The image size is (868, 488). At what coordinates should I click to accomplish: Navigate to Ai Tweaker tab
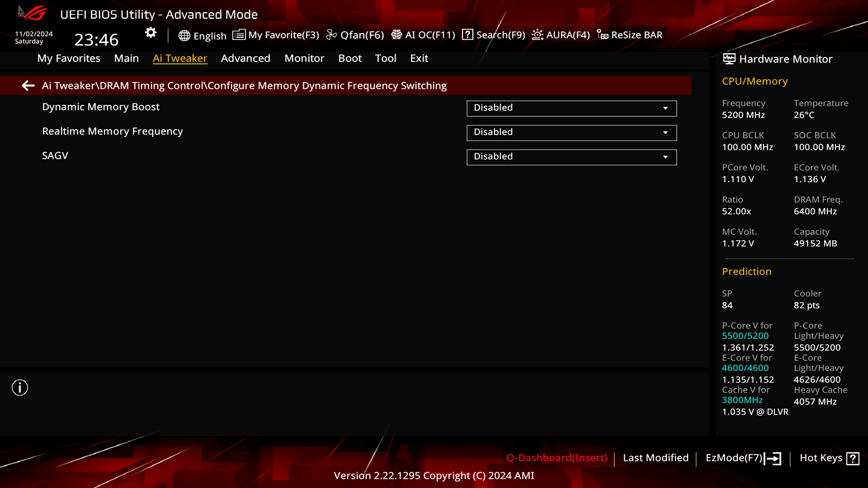pos(180,58)
